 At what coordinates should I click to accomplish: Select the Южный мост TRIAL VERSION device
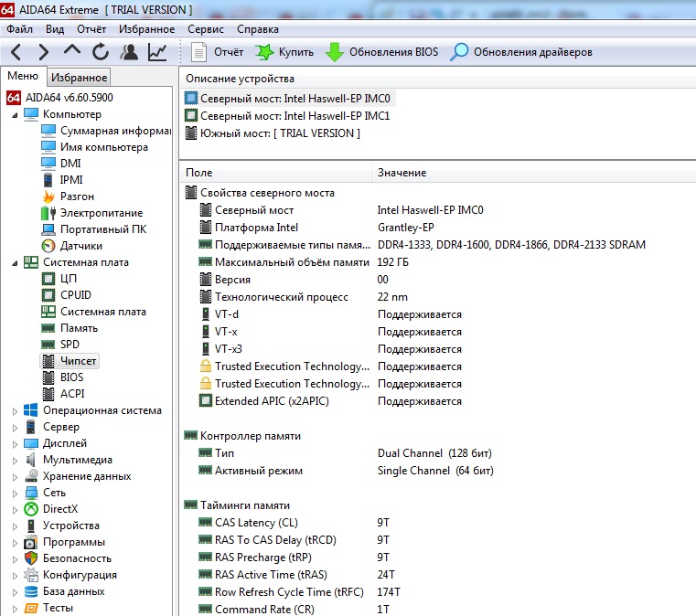pyautogui.click(x=273, y=133)
